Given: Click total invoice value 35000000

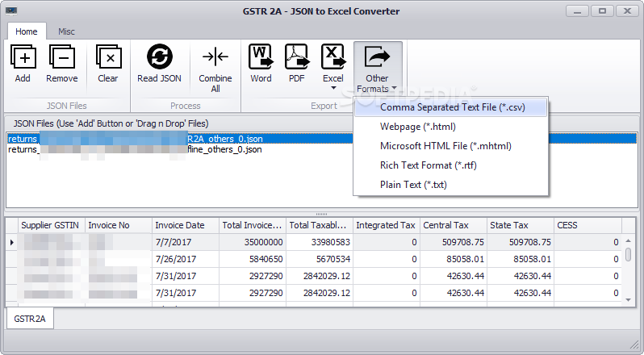Looking at the screenshot, I should [253, 242].
